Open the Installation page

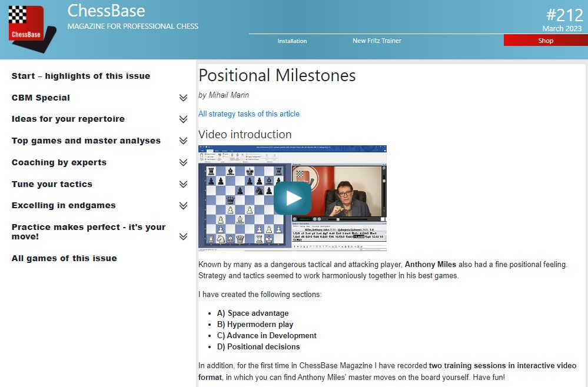pos(292,41)
